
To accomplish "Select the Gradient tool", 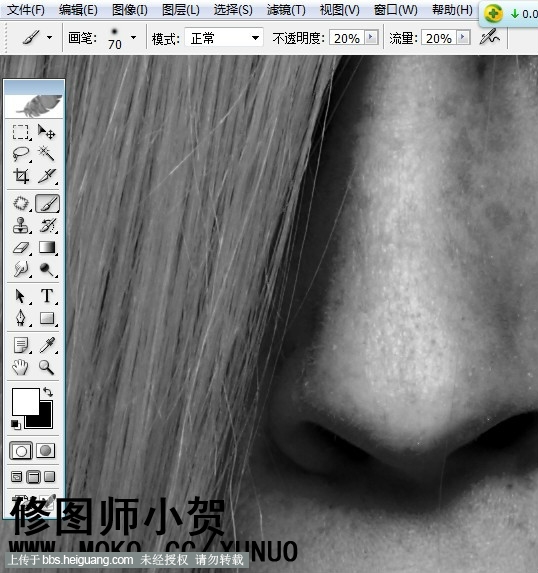I will pos(47,248).
